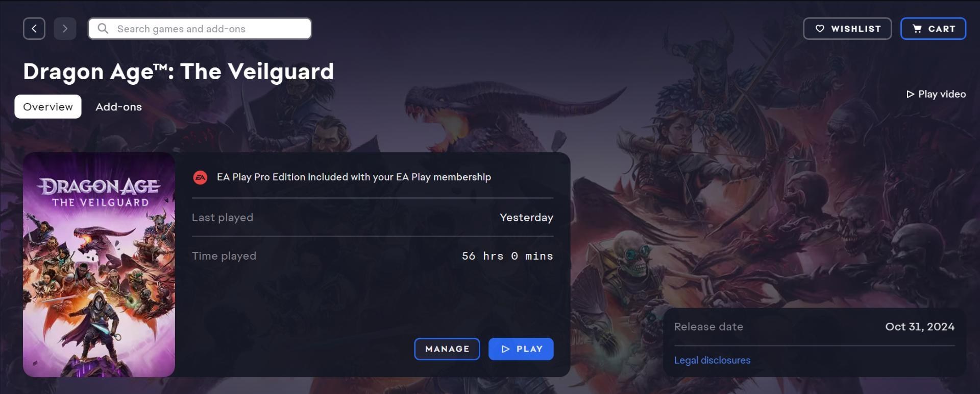980x394 pixels.
Task: Go back with the left arrow button
Action: (x=34, y=29)
